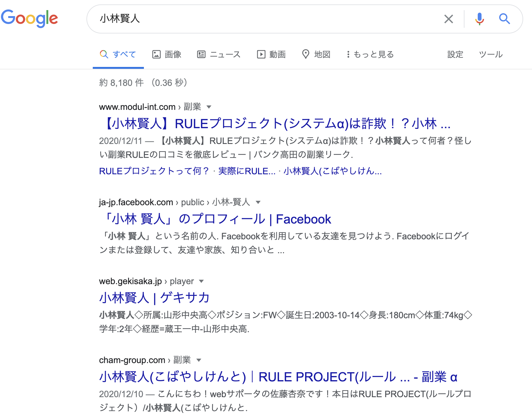532x418 pixels.
Task: Open ツール options
Action: click(x=491, y=54)
